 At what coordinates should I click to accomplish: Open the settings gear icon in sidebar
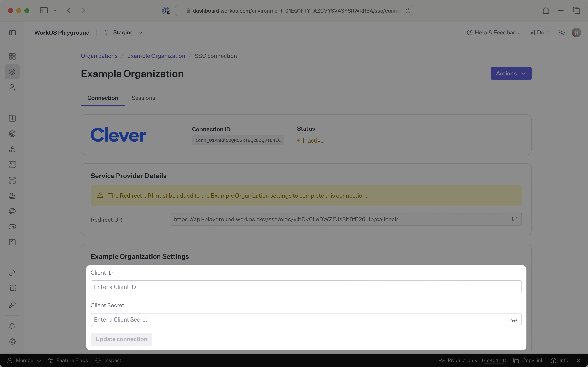pos(12,342)
